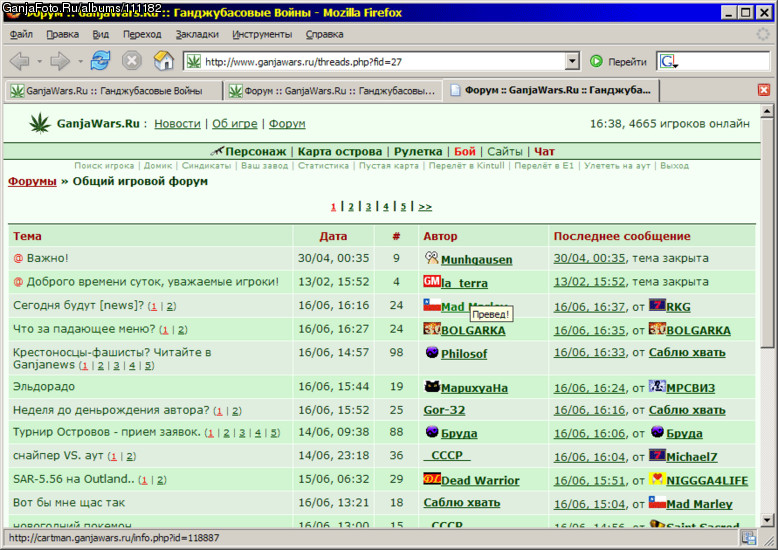Click the Firefox Back arrow button

coord(20,61)
